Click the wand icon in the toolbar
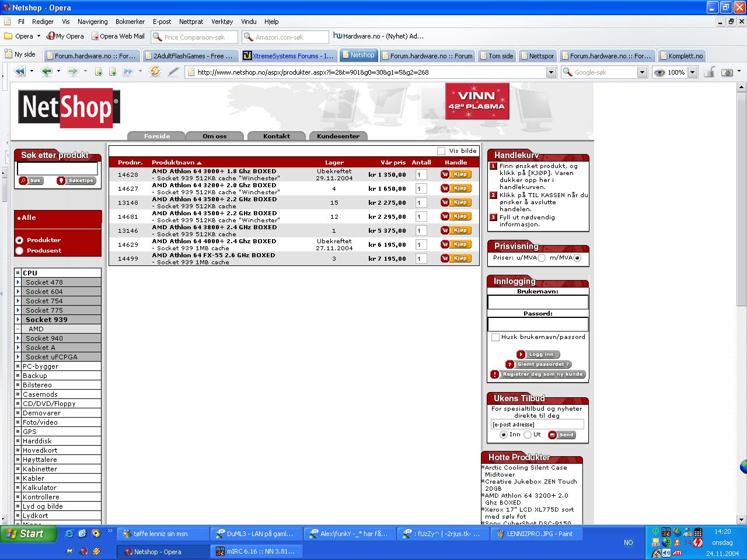 173,72
